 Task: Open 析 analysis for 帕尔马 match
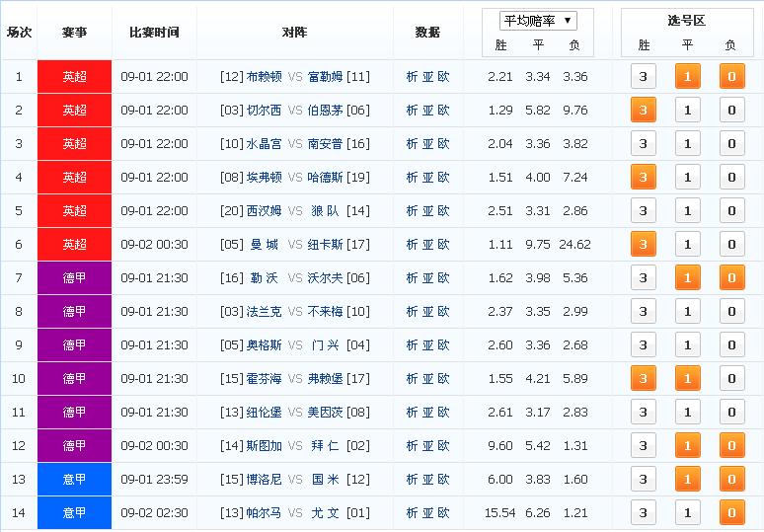tap(413, 512)
